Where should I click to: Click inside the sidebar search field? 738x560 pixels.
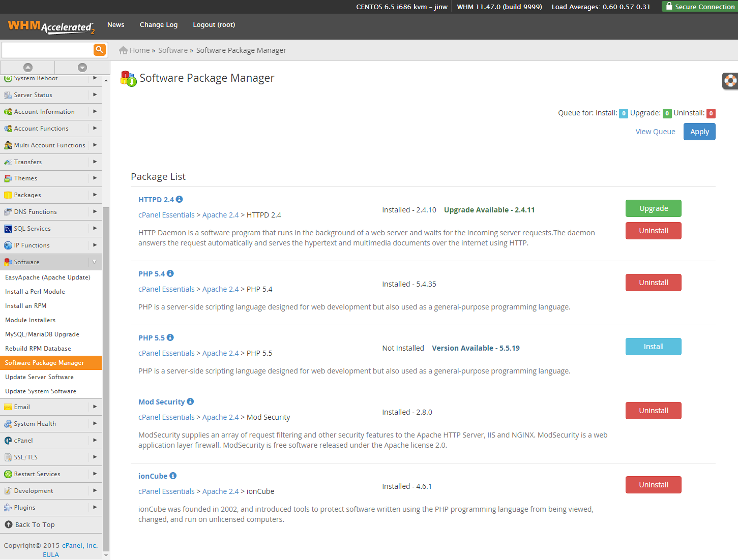pyautogui.click(x=47, y=50)
